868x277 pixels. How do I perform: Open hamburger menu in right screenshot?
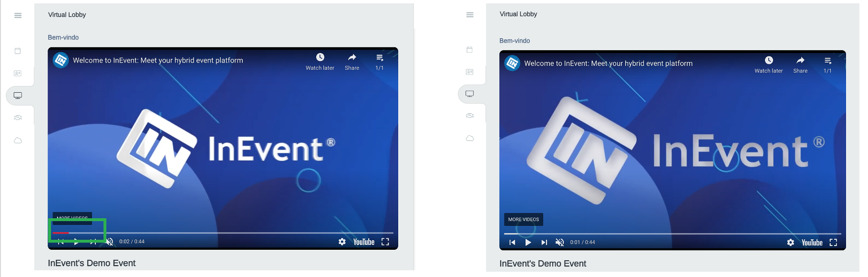470,15
